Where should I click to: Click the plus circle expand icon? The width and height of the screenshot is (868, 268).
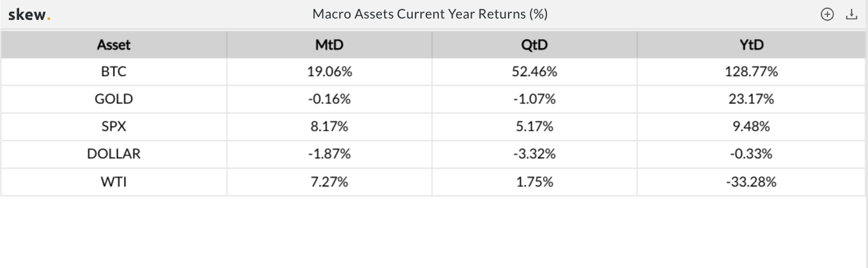click(827, 14)
